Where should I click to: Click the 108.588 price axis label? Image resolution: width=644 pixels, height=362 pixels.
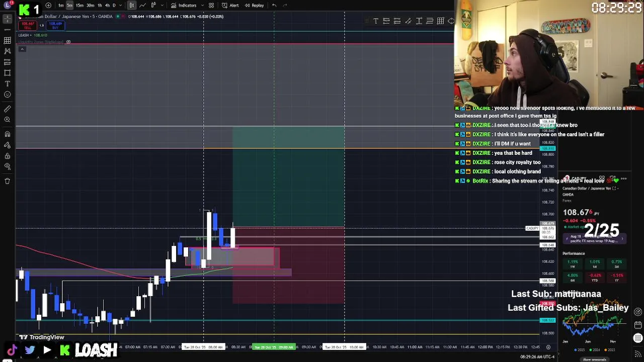(x=548, y=281)
